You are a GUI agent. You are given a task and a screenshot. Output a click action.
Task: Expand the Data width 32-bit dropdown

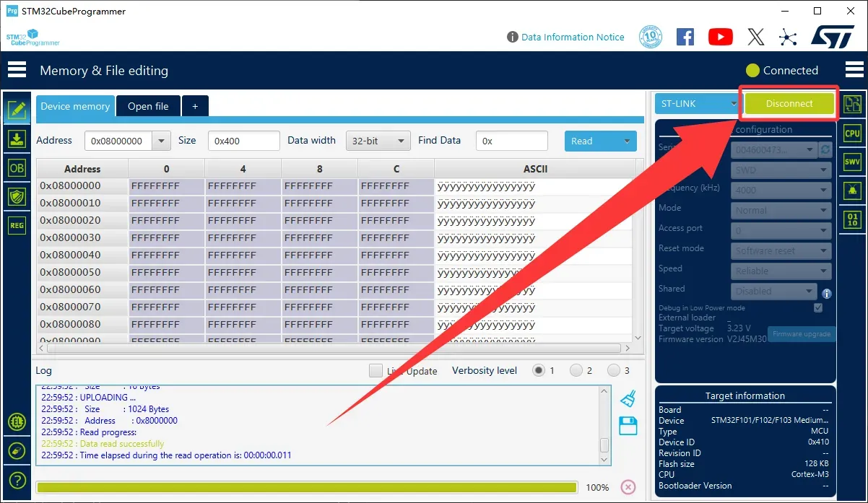[378, 141]
